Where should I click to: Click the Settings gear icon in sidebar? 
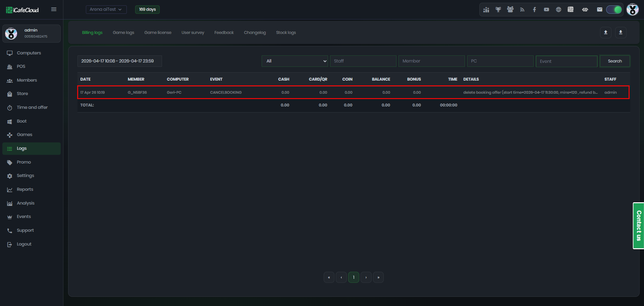click(10, 176)
